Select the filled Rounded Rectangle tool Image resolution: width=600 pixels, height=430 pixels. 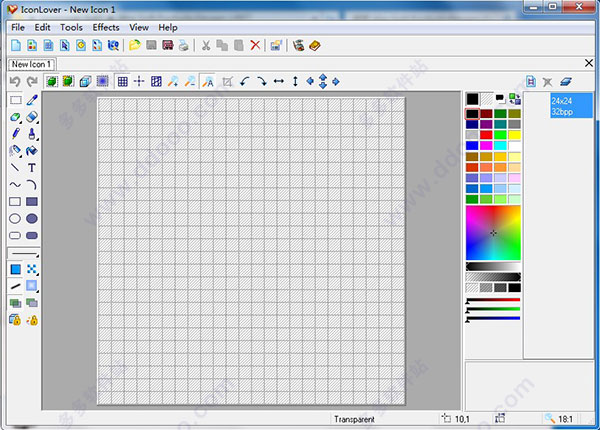pyautogui.click(x=32, y=235)
